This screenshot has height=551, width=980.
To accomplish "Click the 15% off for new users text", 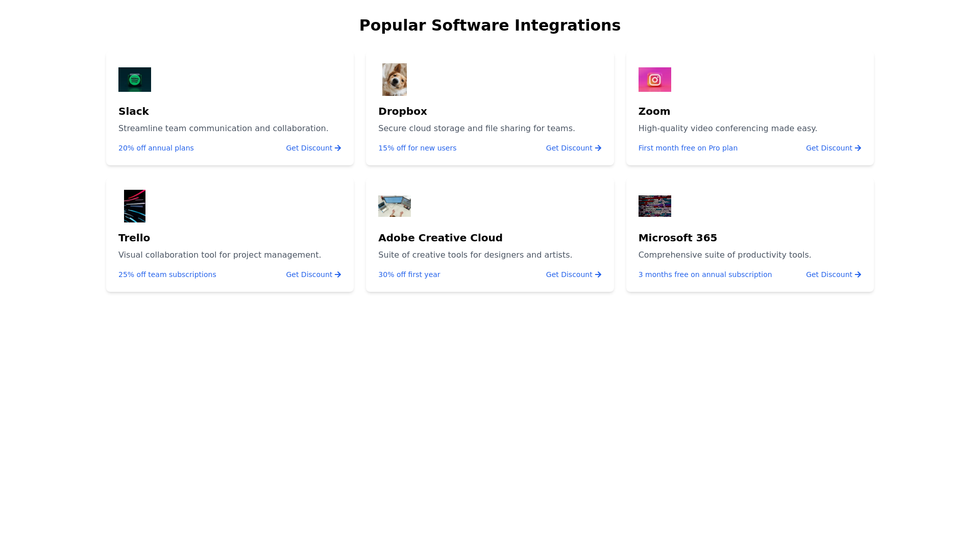I will pyautogui.click(x=417, y=148).
